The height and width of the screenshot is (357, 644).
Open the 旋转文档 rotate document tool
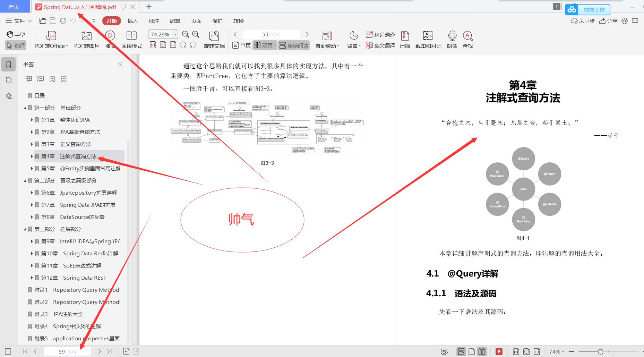coord(214,36)
